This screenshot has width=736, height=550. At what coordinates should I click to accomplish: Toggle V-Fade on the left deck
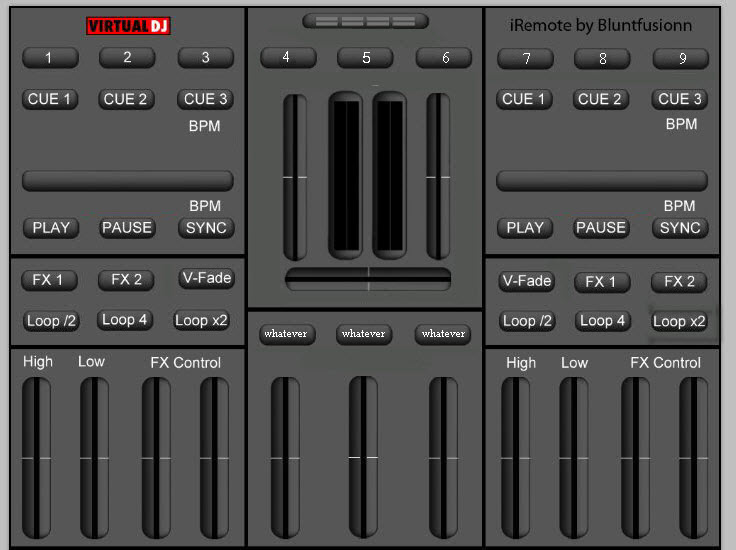[x=207, y=278]
